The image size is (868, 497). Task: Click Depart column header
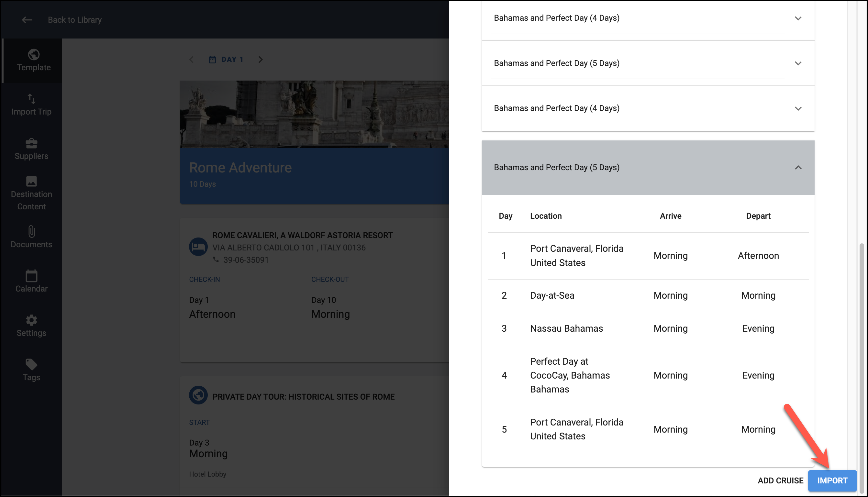[758, 216]
